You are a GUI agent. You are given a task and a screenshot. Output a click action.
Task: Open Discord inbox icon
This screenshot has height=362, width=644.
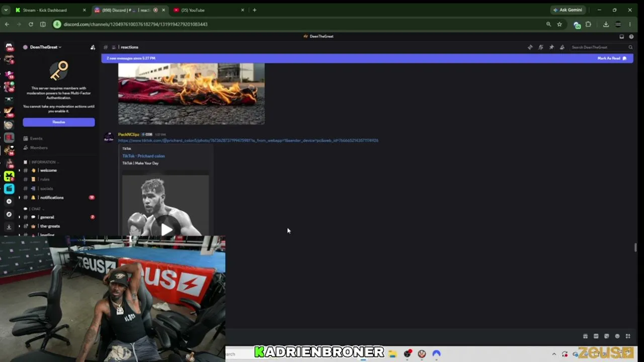[622, 36]
